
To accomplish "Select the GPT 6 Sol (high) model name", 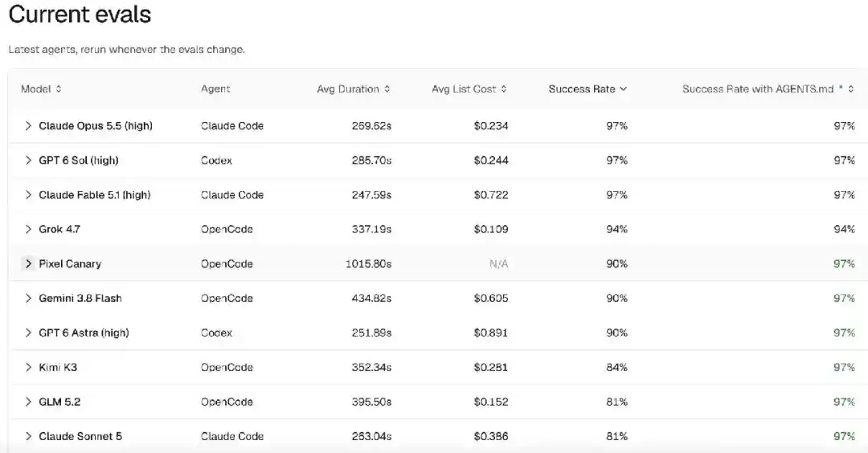I will [x=79, y=161].
